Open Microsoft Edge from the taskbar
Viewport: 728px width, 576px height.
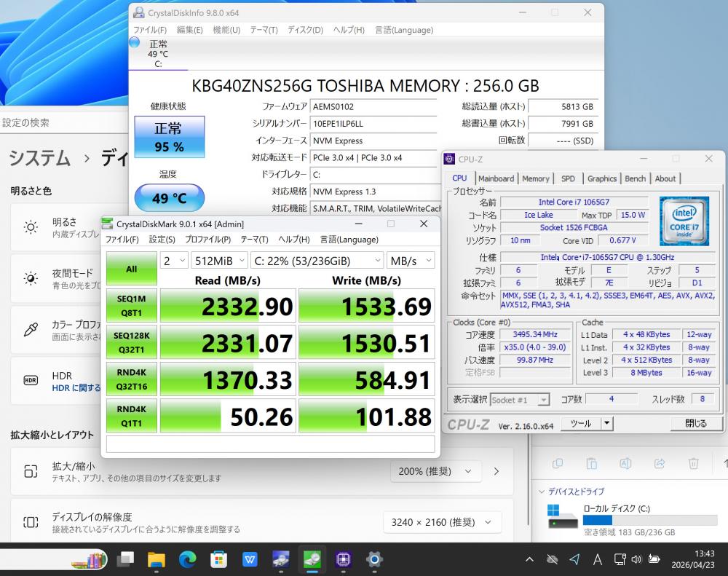click(188, 559)
